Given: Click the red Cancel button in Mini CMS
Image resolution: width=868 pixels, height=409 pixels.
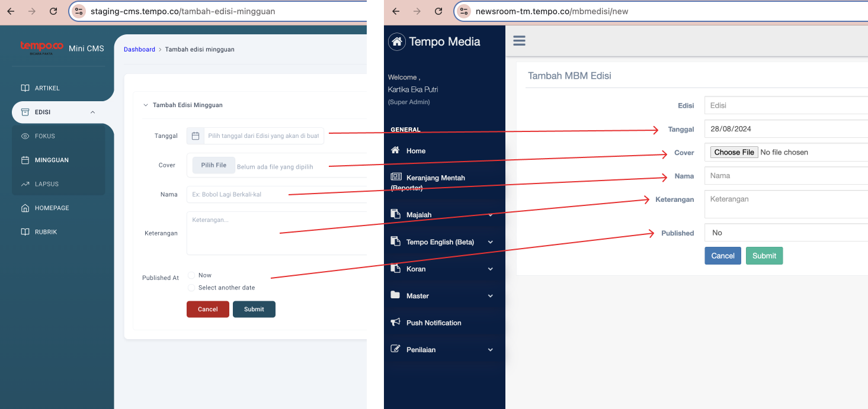Looking at the screenshot, I should (x=208, y=309).
